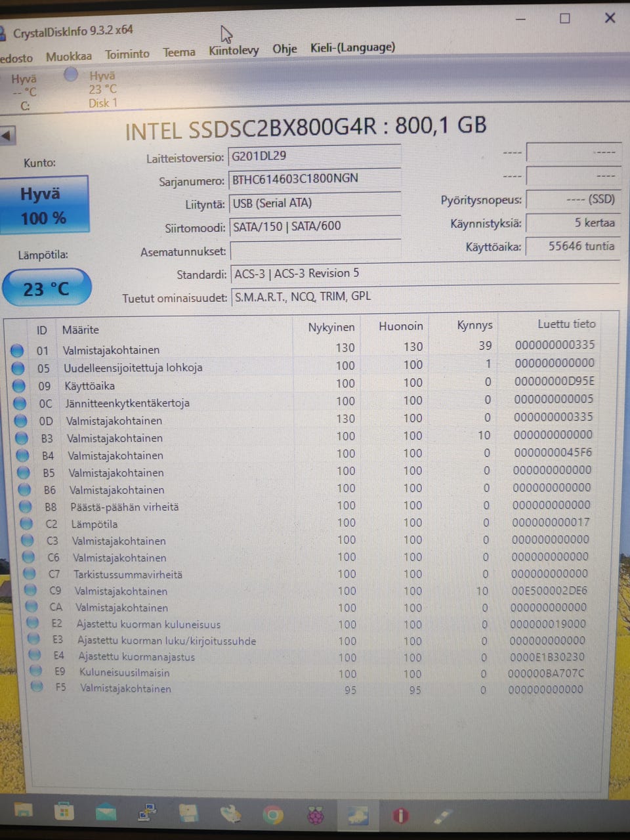Click the Määrite column header
The width and height of the screenshot is (630, 840).
81,329
